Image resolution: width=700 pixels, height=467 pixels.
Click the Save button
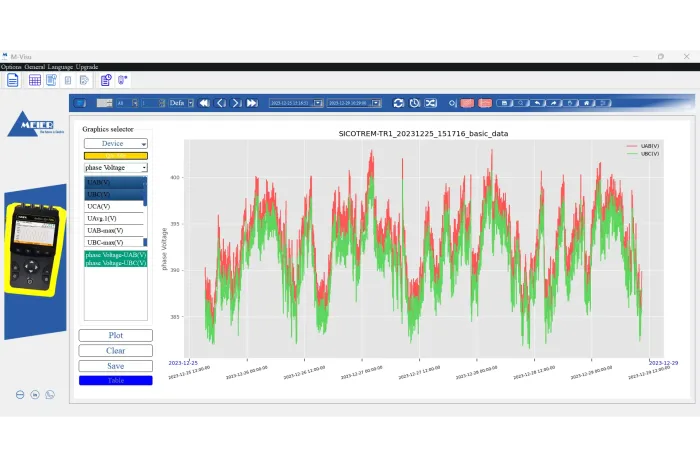pos(116,366)
